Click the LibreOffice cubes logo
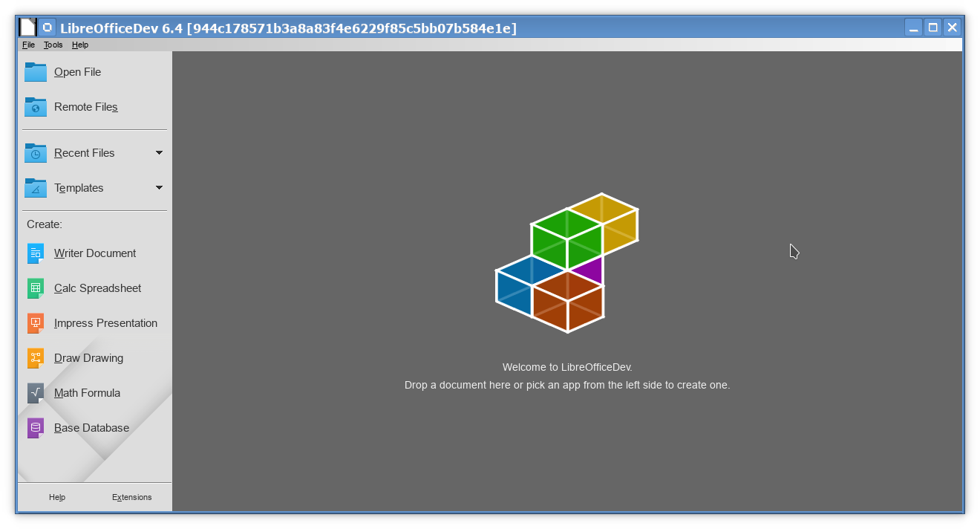This screenshot has width=980, height=529. [567, 263]
